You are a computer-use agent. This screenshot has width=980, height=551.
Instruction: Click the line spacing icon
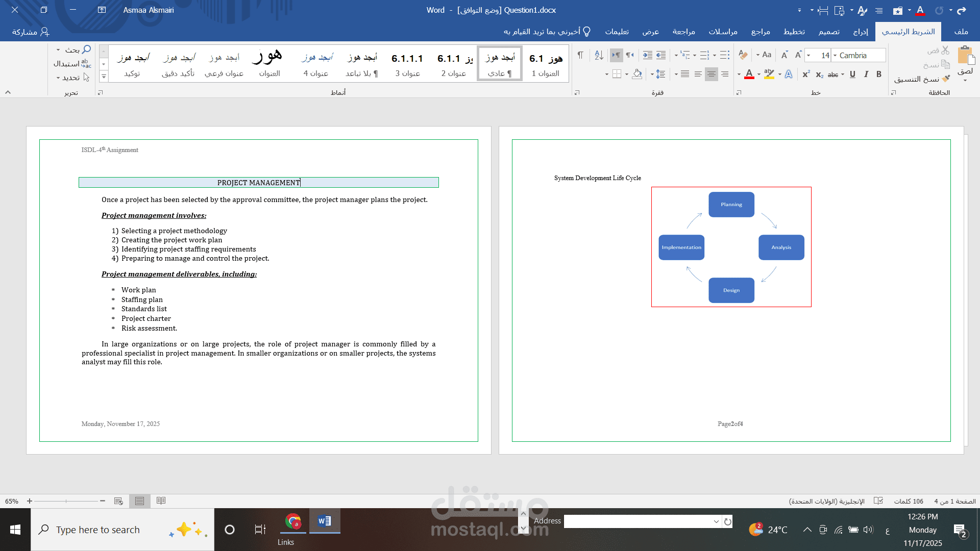(660, 74)
